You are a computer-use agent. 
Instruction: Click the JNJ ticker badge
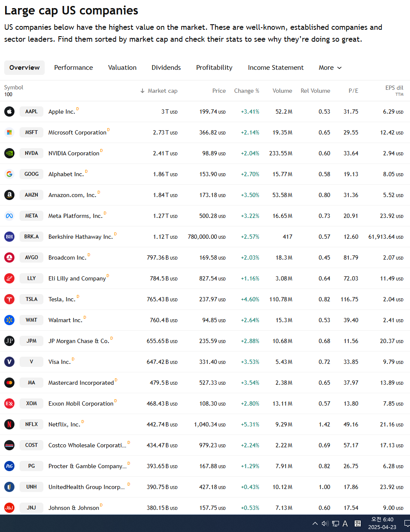[x=31, y=508]
